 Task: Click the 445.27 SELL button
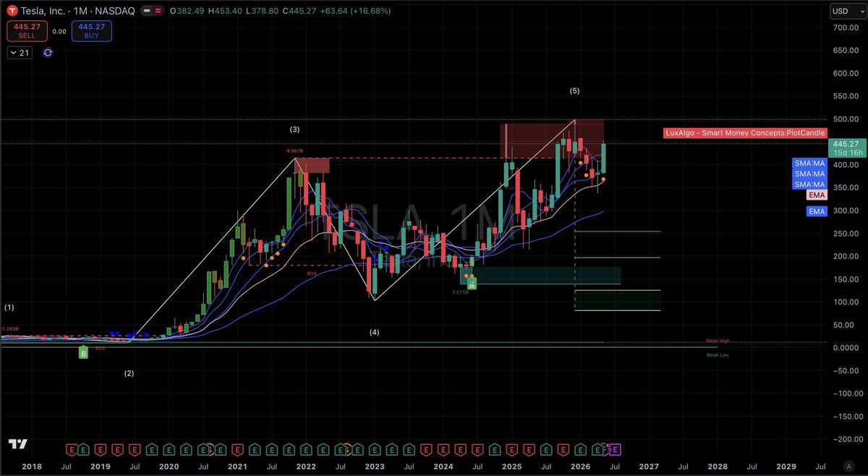point(26,31)
